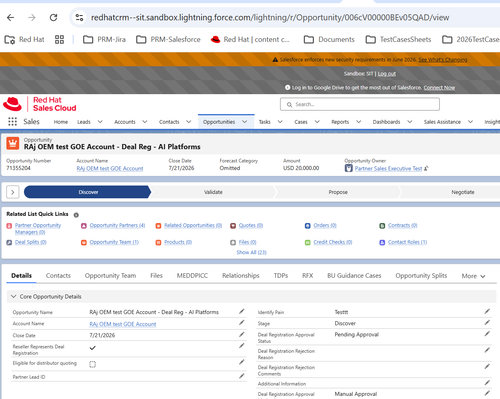The image size is (500, 399).
Task: Expand the Cases navigation dropdown arrow
Action: [317, 122]
